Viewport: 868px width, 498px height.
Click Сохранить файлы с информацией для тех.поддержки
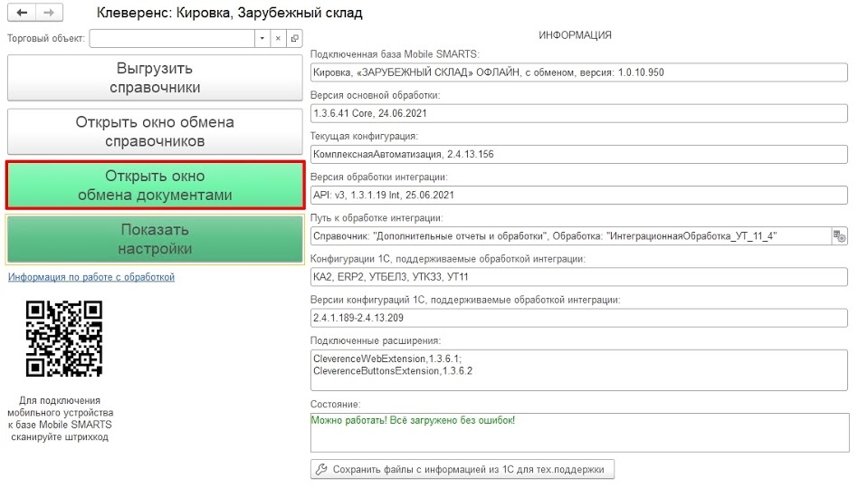point(463,469)
